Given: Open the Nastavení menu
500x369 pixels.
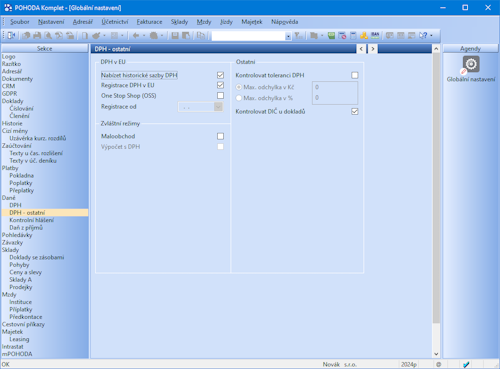Looking at the screenshot, I should [51, 22].
